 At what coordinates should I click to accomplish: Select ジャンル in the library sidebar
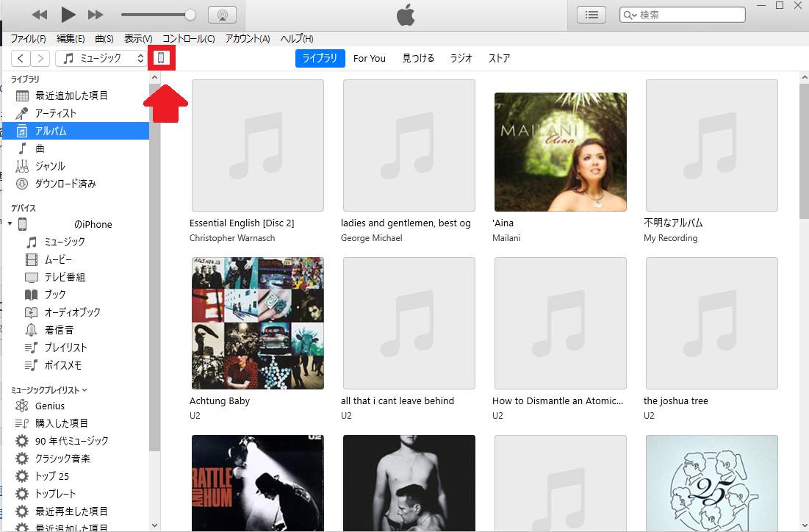55,166
